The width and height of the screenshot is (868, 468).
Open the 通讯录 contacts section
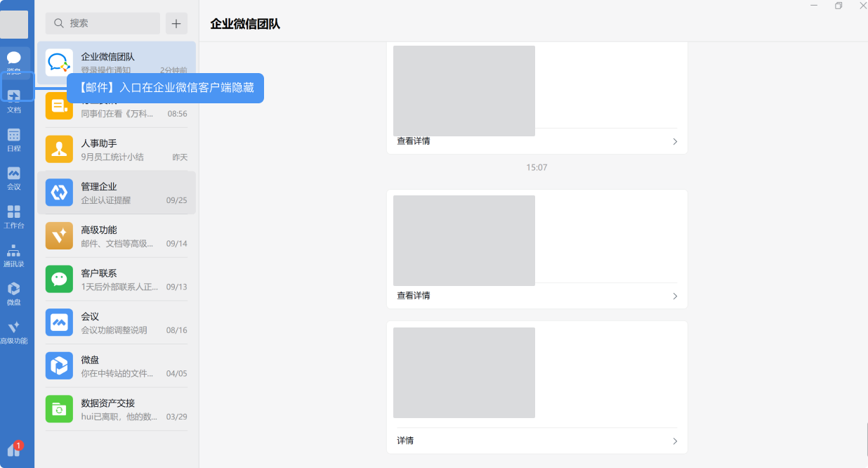point(14,255)
